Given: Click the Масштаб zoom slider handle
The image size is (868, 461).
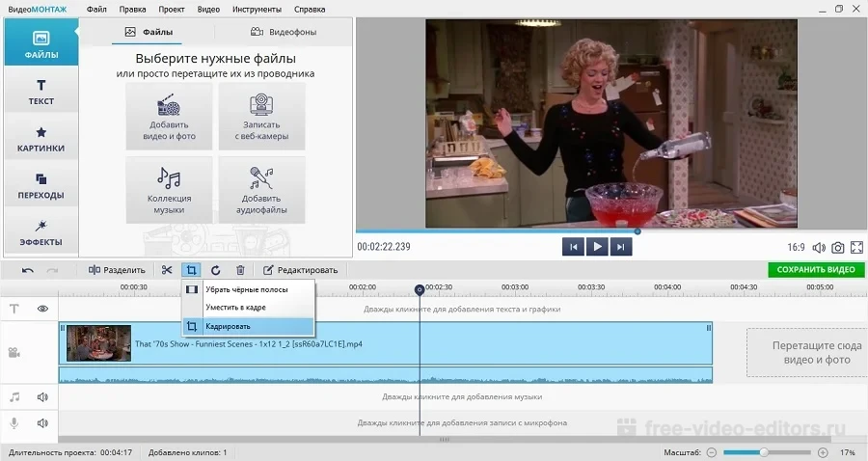Looking at the screenshot, I should point(764,452).
